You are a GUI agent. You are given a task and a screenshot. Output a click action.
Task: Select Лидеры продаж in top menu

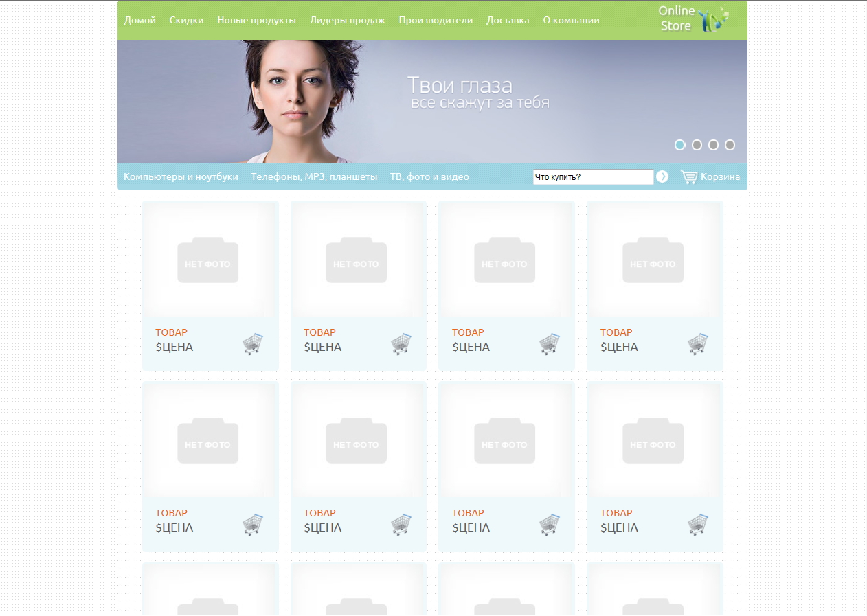(x=348, y=20)
